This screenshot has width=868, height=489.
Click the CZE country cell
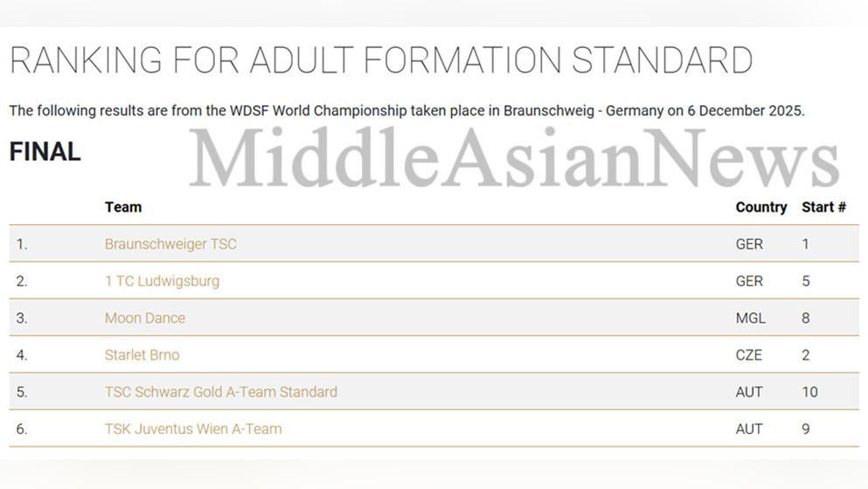749,355
